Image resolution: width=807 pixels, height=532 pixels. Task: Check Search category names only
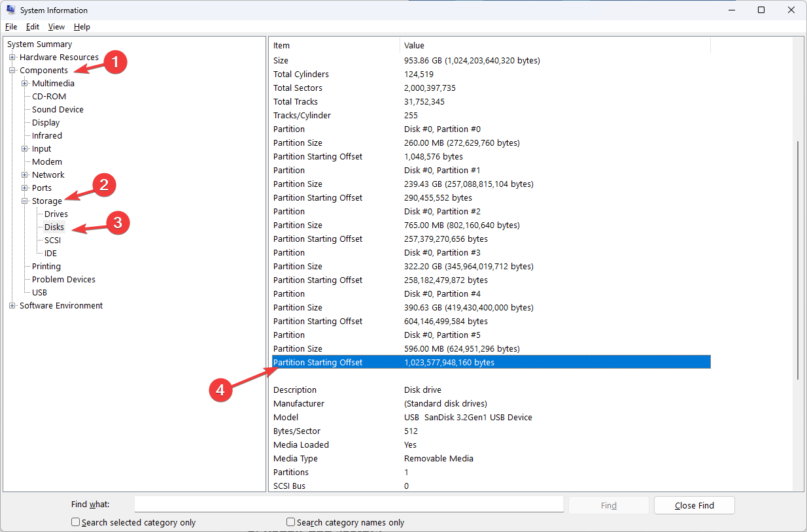click(290, 522)
